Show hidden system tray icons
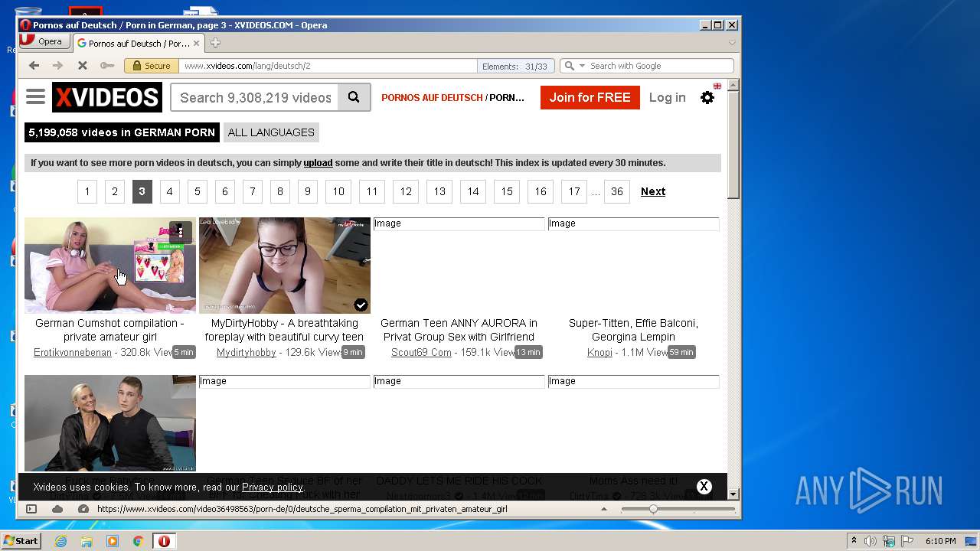The width and height of the screenshot is (980, 551). (x=854, y=541)
